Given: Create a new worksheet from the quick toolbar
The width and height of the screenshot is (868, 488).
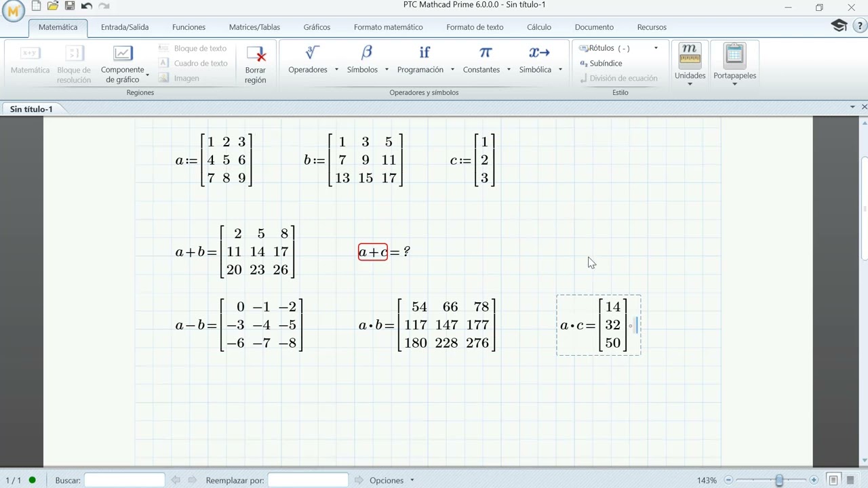Looking at the screenshot, I should coord(37,6).
